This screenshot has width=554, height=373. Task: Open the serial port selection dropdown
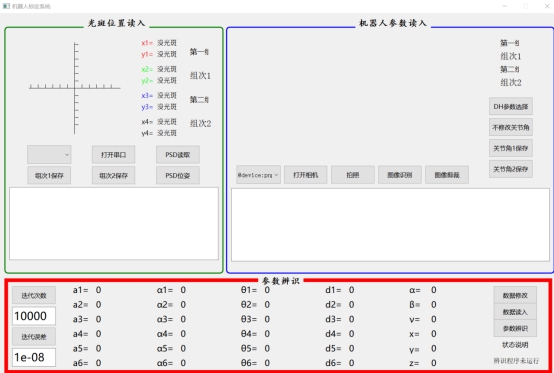tap(49, 154)
